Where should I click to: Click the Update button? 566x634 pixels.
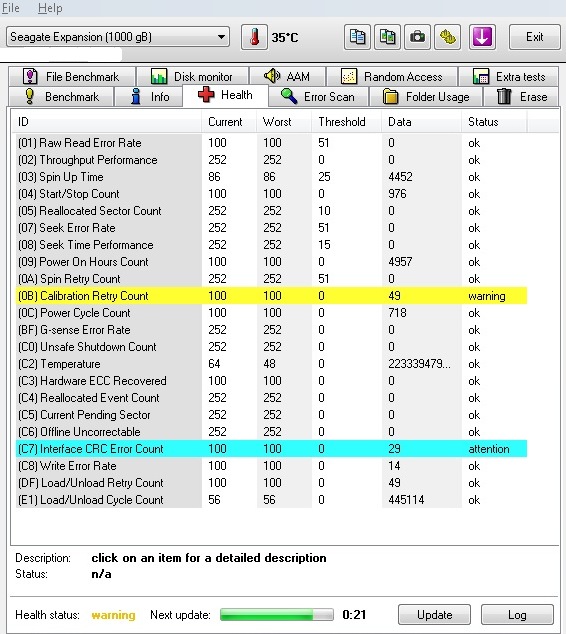pos(435,615)
